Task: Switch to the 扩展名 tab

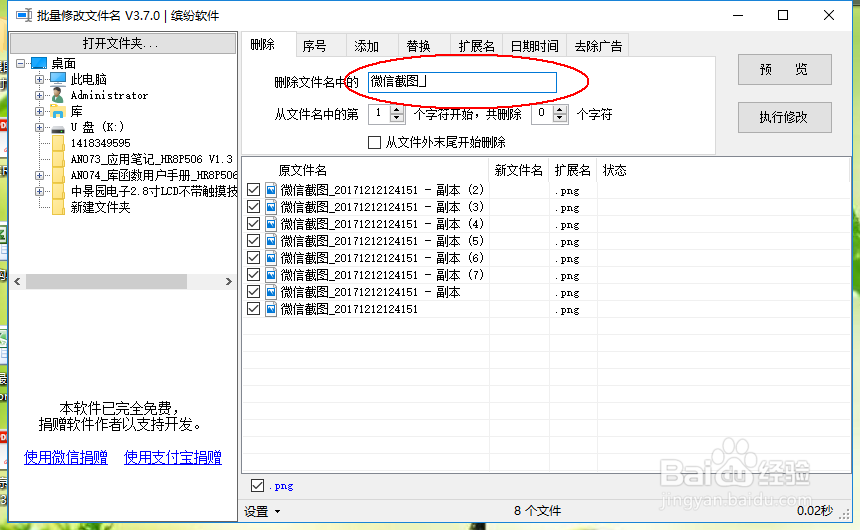Action: pyautogui.click(x=476, y=46)
